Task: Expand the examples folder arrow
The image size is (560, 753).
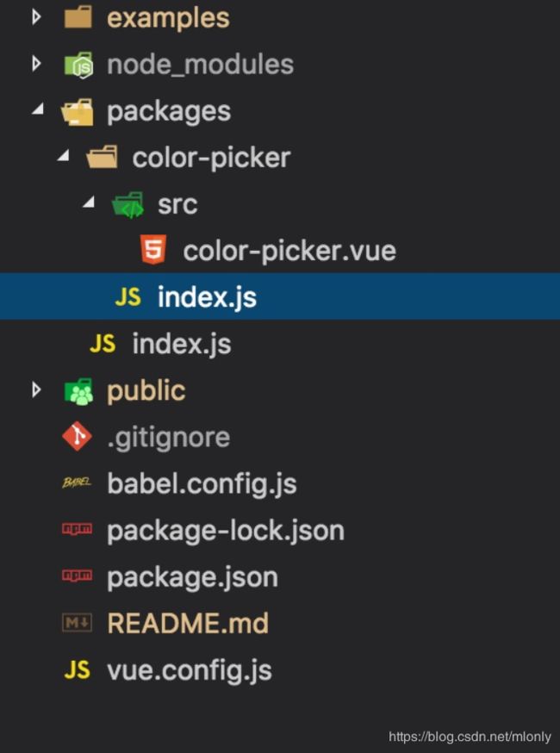Action: (x=36, y=17)
